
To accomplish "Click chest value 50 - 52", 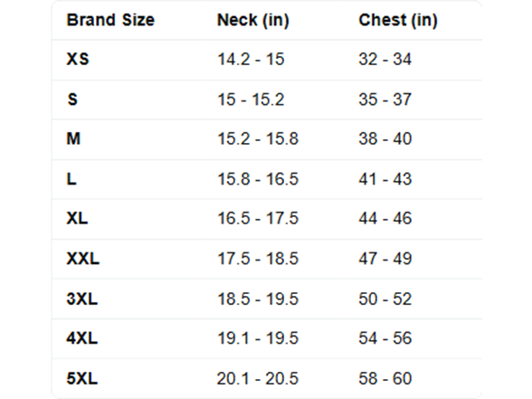I will pos(385,299).
